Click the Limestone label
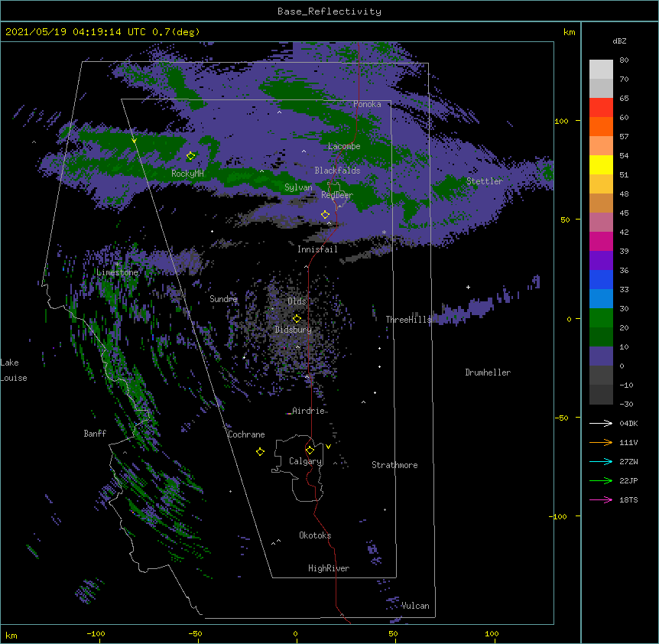 [x=117, y=272]
